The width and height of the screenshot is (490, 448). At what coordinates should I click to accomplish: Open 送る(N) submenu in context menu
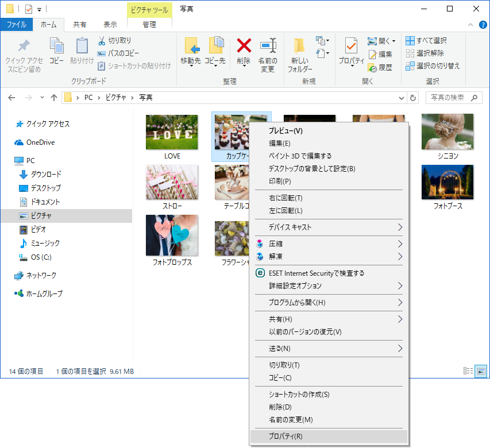coord(329,348)
